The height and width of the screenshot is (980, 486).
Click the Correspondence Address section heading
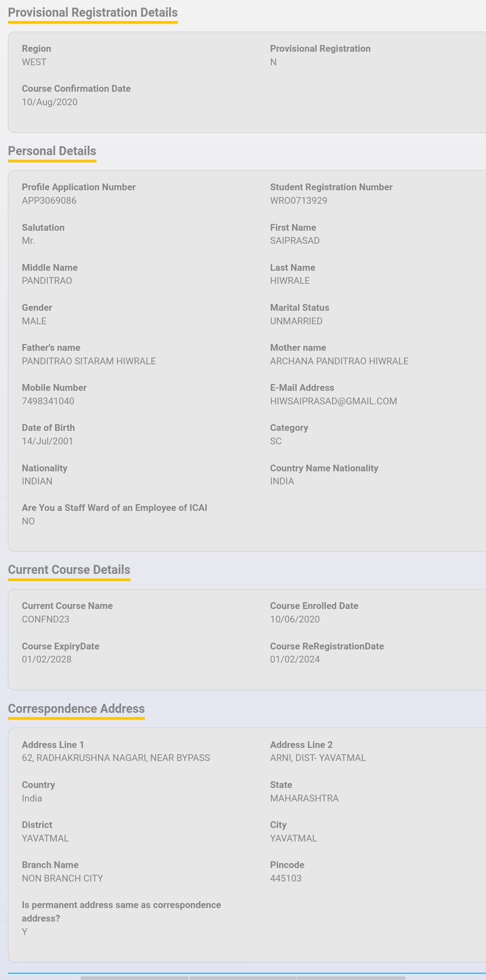(76, 709)
